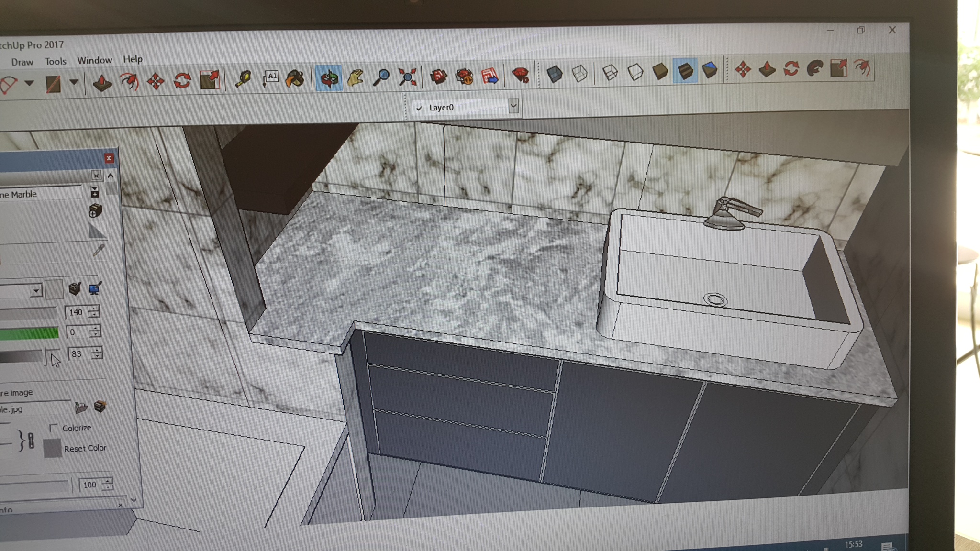The width and height of the screenshot is (980, 551).
Task: Activate the Tape Measure tool
Action: coord(243,79)
